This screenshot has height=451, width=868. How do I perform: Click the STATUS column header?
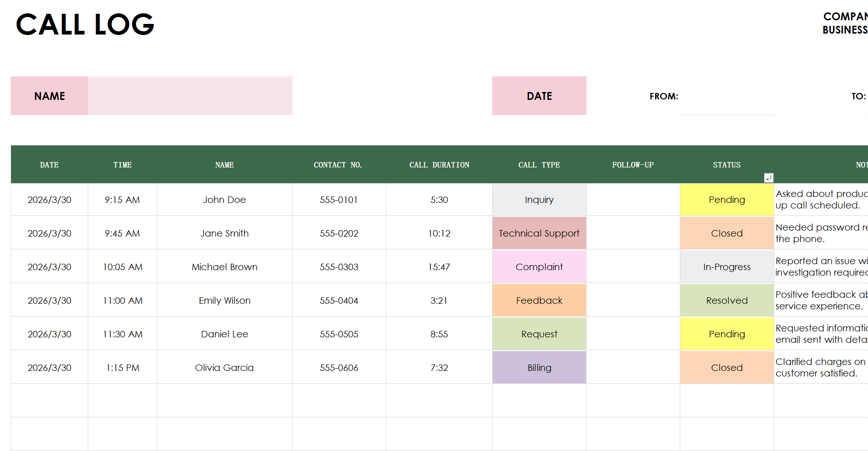pyautogui.click(x=727, y=165)
